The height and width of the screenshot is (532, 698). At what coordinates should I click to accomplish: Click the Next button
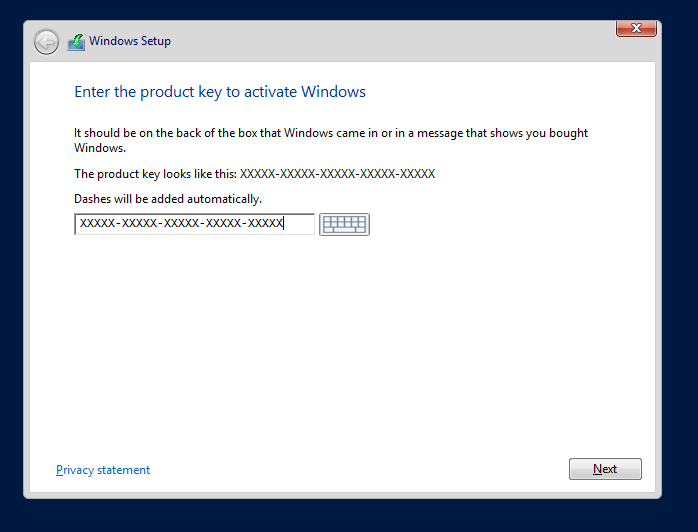tap(605, 469)
